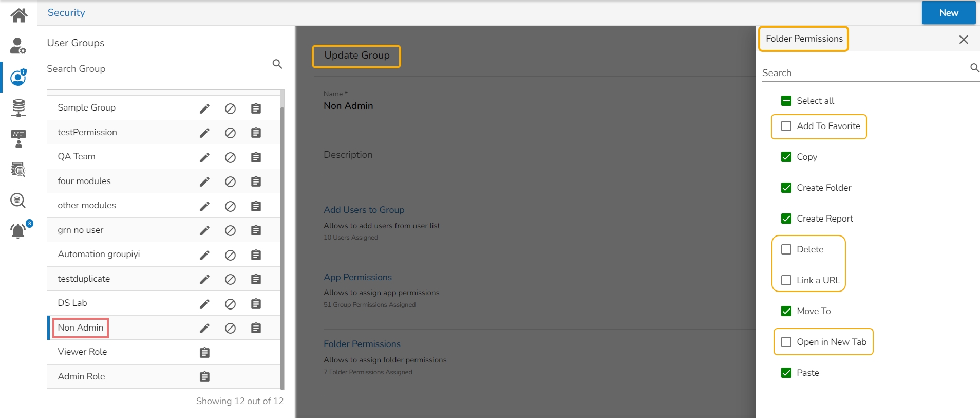Uncheck the Create Folder permission

(786, 188)
